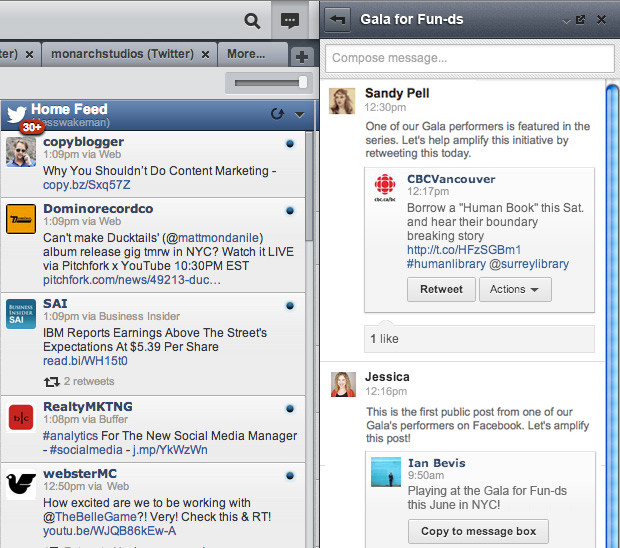Open the @TheBelleGame mention
Viewport: 620px width, 548px height.
pos(90,517)
